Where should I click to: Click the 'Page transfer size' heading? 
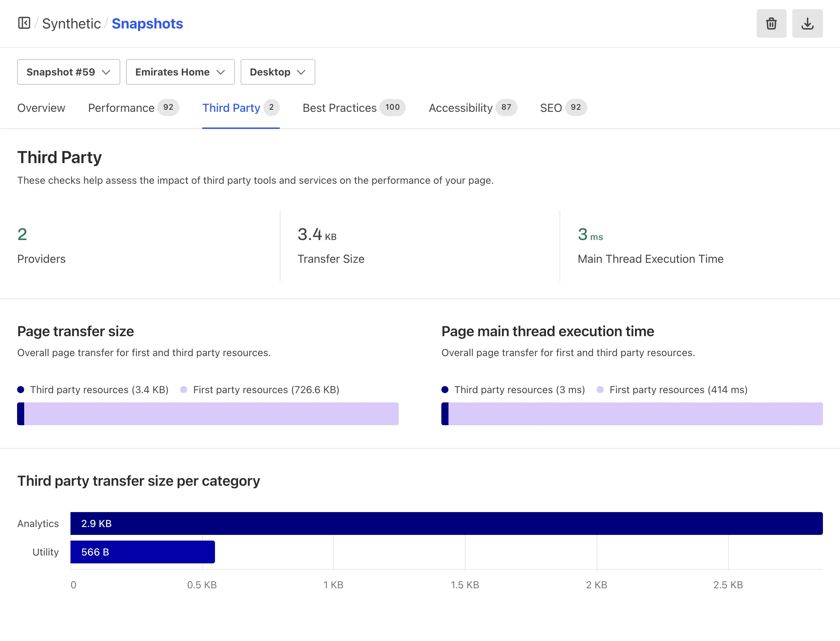(75, 331)
